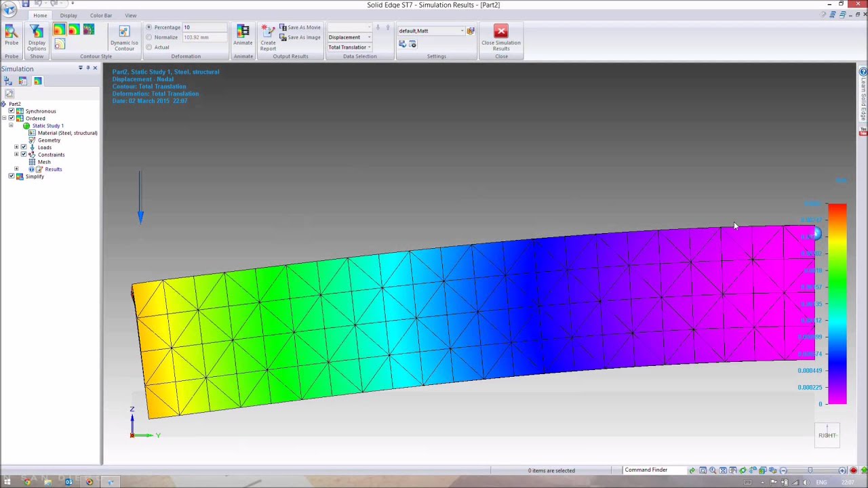Pin the Simulation pane
The image size is (868, 488).
[87, 68]
